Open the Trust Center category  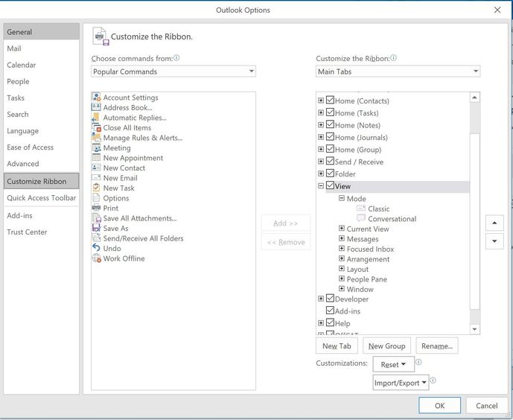[41, 232]
